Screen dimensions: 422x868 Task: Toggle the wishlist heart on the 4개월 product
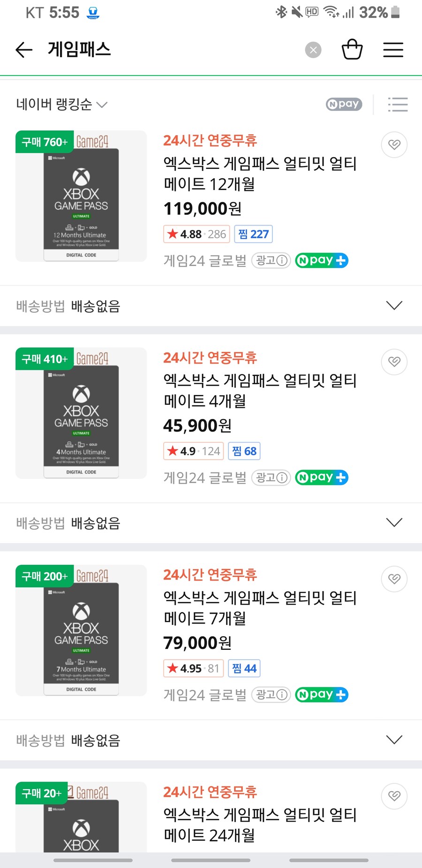[x=394, y=362]
